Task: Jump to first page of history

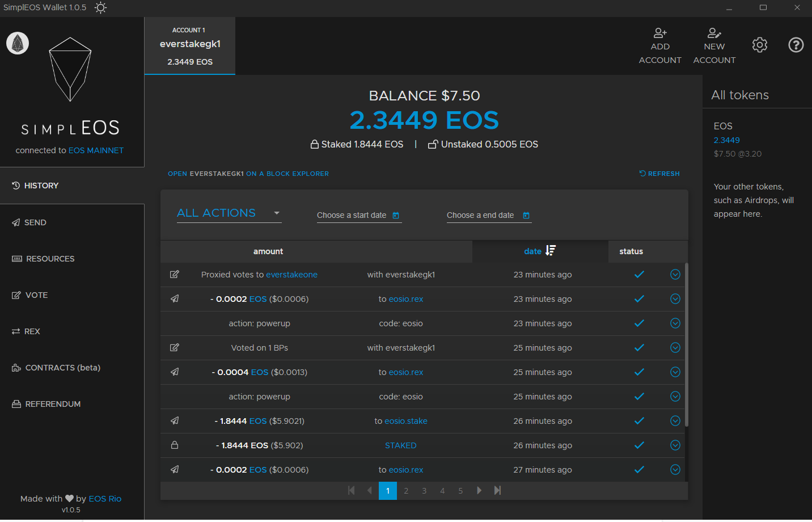Action: pos(352,490)
